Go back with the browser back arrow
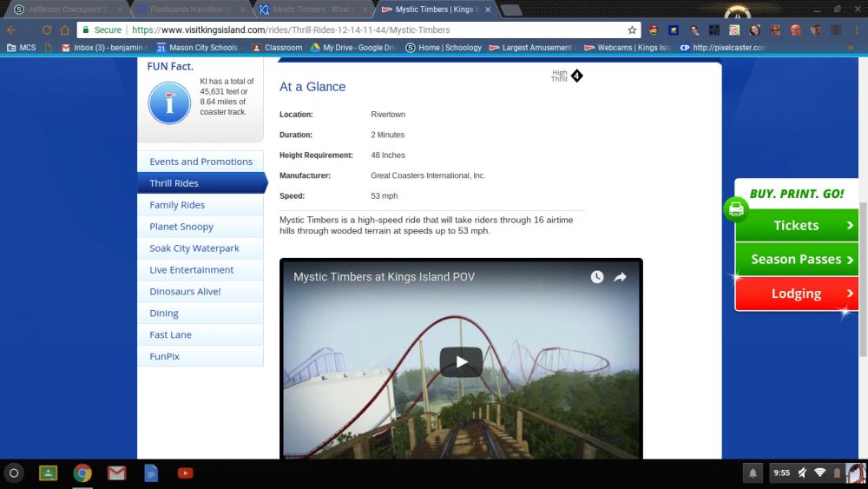The image size is (868, 489). [x=11, y=30]
